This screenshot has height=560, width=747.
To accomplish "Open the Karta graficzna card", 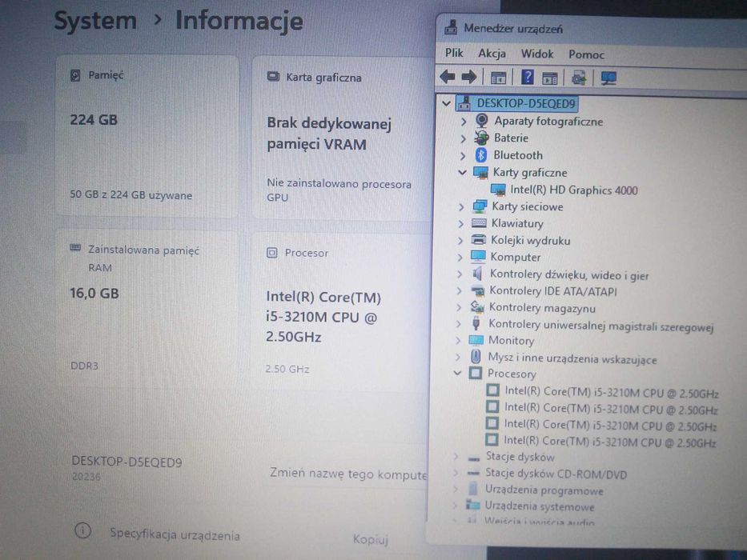I will click(x=342, y=138).
